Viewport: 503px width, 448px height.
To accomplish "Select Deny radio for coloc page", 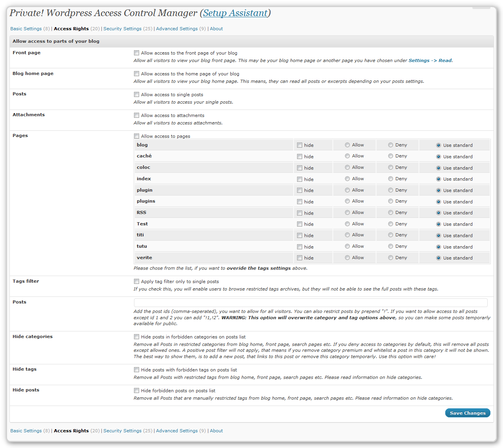I will (x=391, y=167).
